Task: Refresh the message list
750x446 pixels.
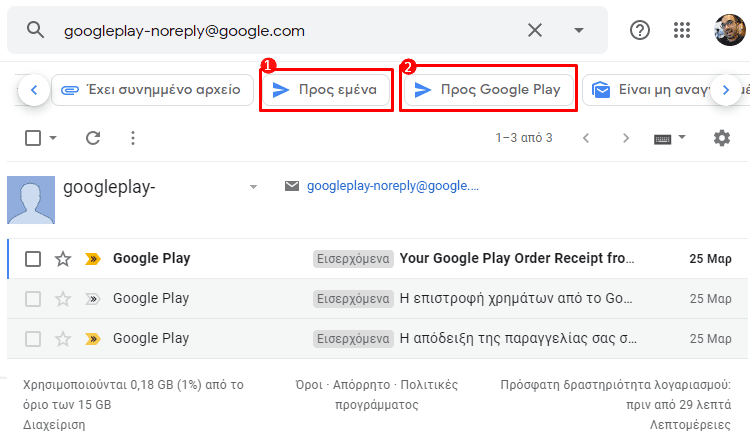Action: pos(93,138)
